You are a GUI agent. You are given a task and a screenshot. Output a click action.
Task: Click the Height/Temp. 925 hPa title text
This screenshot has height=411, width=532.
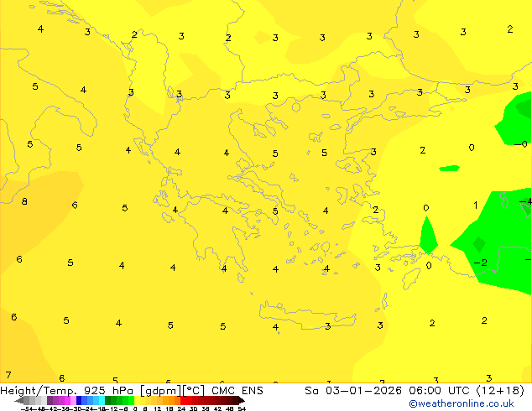click(x=66, y=390)
